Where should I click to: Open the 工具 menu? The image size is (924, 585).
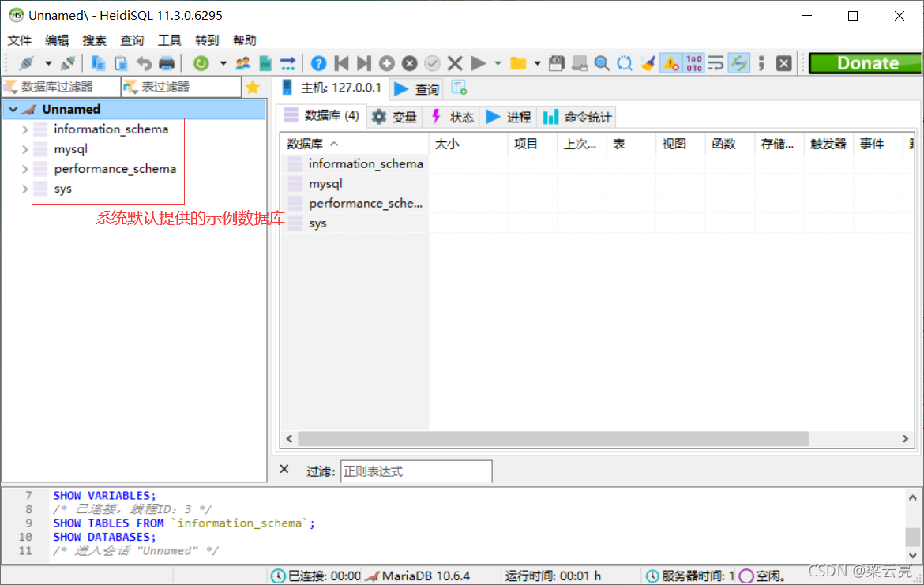coord(170,40)
